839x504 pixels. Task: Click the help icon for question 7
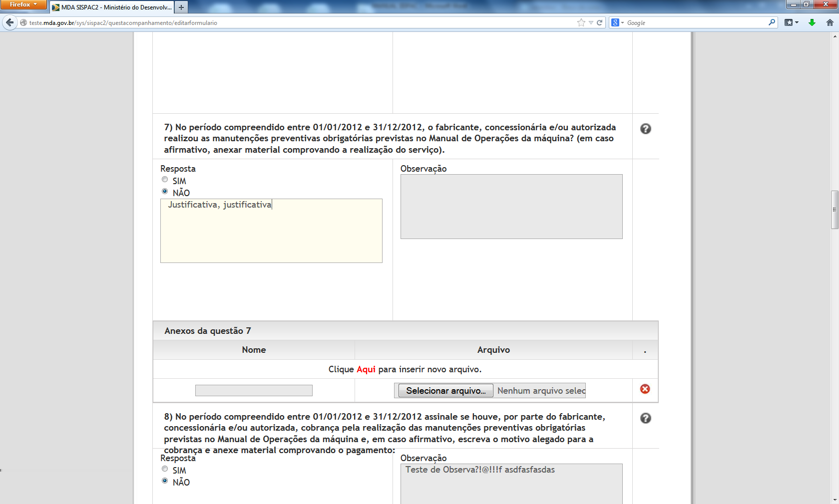pos(645,129)
